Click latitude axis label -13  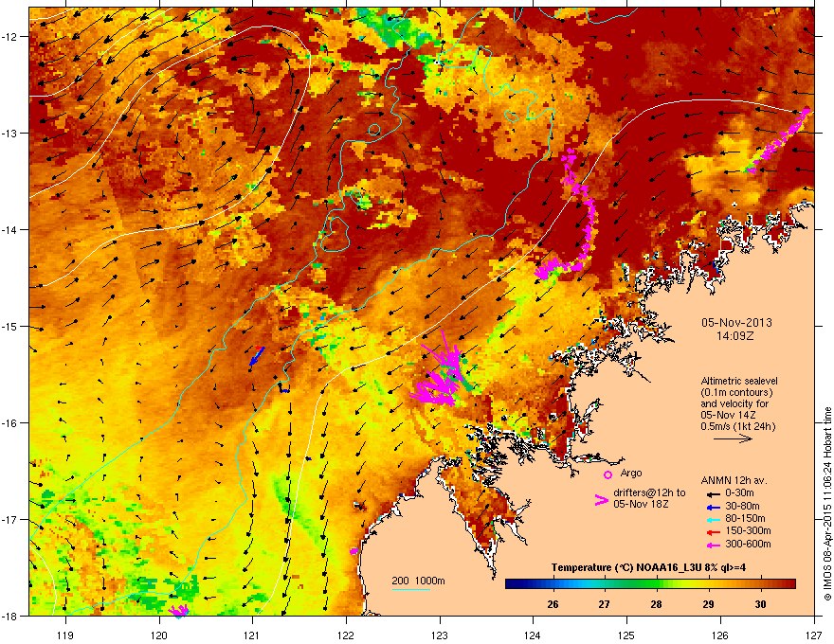[x=10, y=134]
